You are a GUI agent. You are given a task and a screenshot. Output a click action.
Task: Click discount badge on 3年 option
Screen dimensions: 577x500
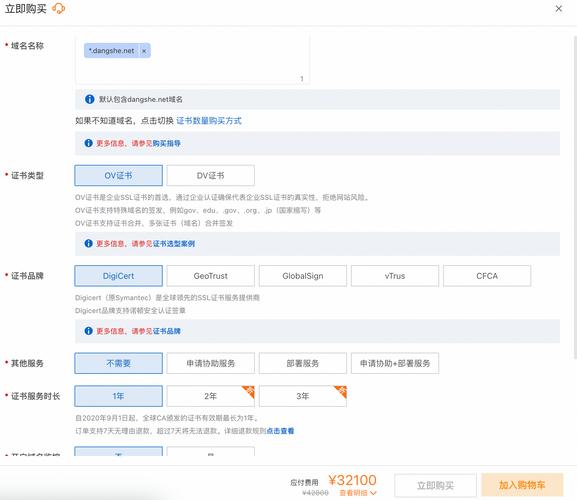click(x=341, y=391)
